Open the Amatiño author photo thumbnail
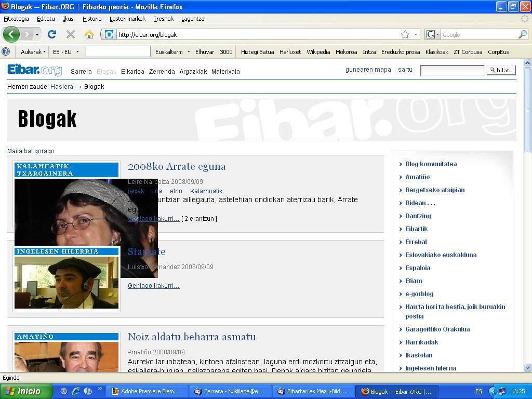The height and width of the screenshot is (399, 532). tap(66, 357)
